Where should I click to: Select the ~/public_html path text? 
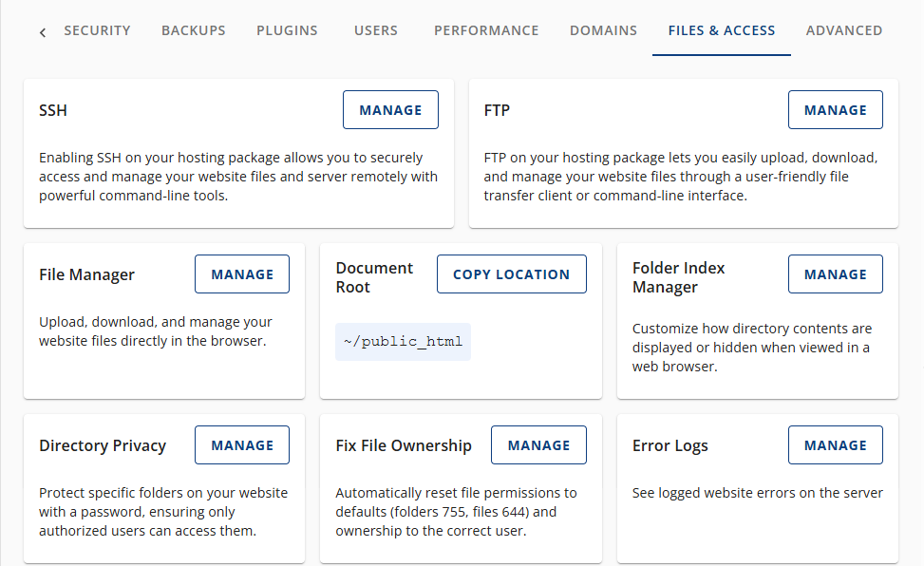(403, 341)
